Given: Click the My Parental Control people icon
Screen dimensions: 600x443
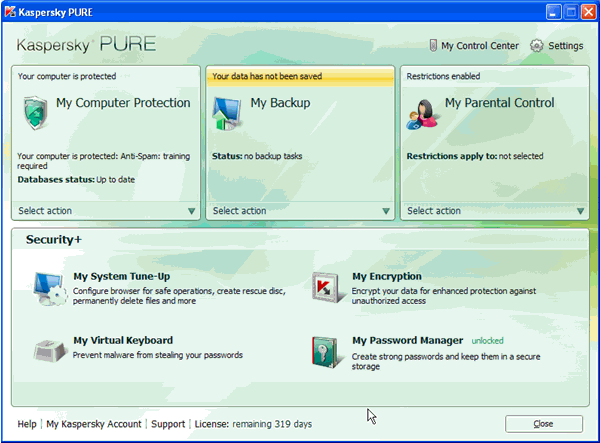Looking at the screenshot, I should 422,114.
